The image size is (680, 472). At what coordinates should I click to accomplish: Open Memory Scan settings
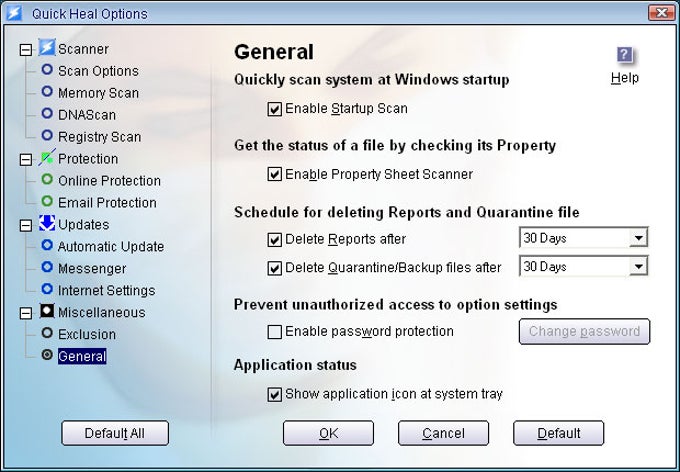coord(98,93)
